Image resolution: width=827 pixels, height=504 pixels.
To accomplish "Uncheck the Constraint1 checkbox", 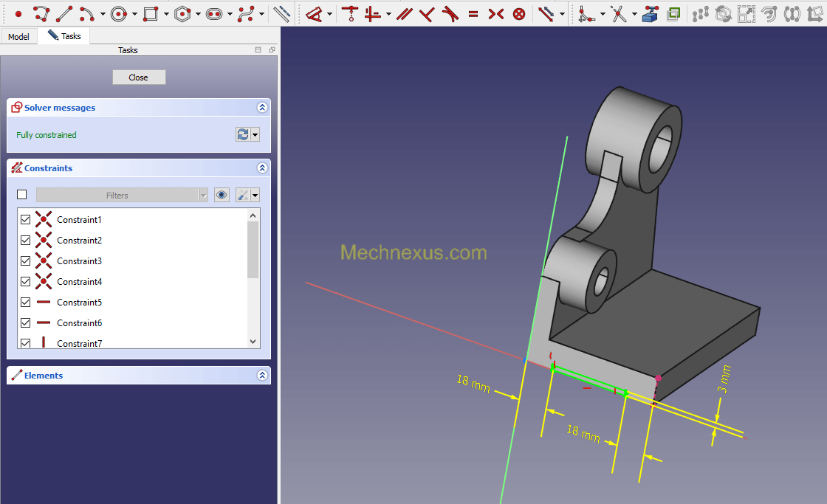I will click(26, 220).
